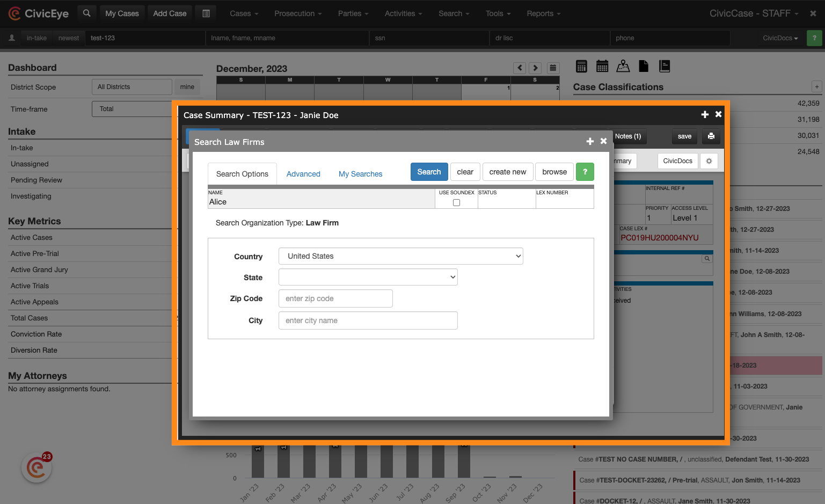The height and width of the screenshot is (504, 825).
Task: Open the Cases menu
Action: (x=244, y=13)
